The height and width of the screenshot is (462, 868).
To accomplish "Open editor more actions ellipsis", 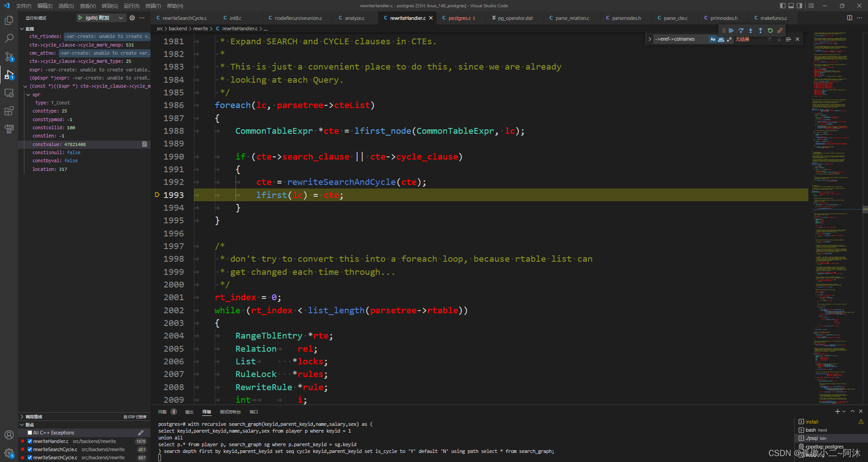I will point(859,18).
